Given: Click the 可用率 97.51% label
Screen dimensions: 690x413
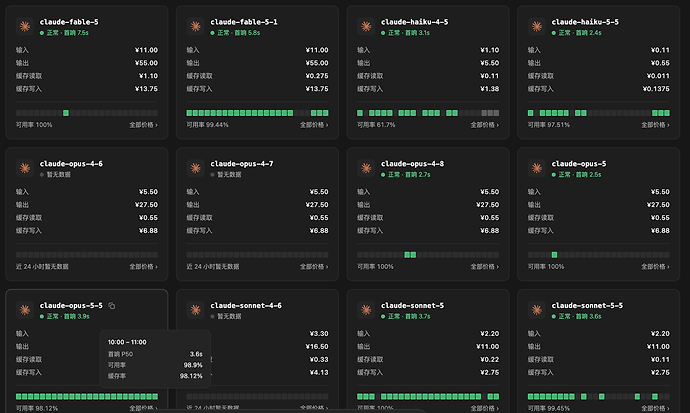Looking at the screenshot, I should [x=549, y=125].
